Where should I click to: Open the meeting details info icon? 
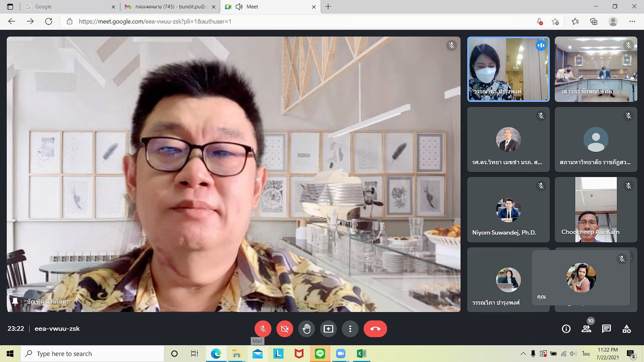[x=566, y=329]
